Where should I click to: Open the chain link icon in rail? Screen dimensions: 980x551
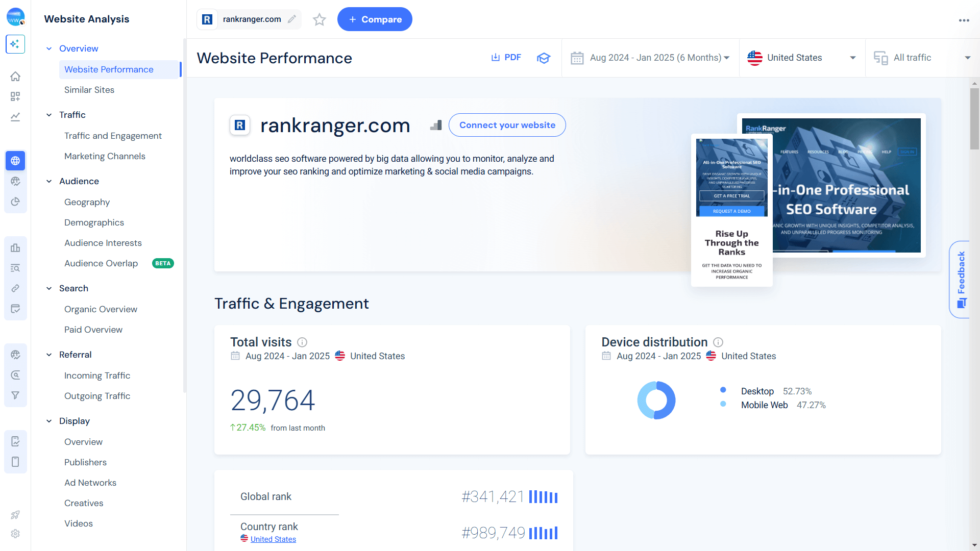(15, 288)
